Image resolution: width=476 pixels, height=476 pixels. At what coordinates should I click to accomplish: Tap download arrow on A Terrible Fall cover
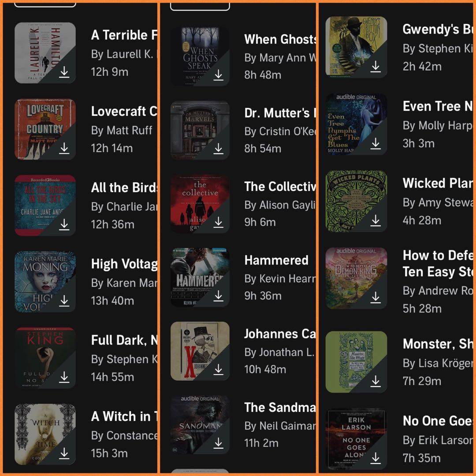tap(64, 72)
